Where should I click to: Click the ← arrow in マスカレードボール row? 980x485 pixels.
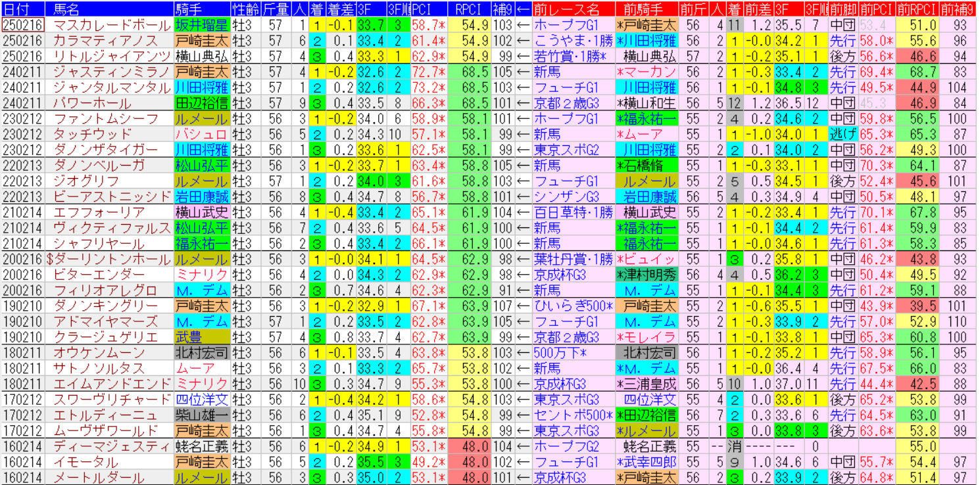point(524,25)
